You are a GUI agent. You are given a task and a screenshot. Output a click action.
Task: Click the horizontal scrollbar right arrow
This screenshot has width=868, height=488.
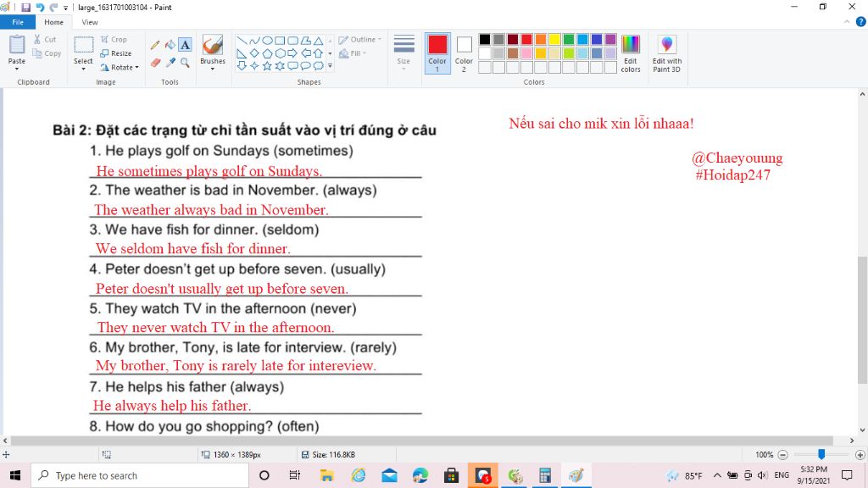852,441
